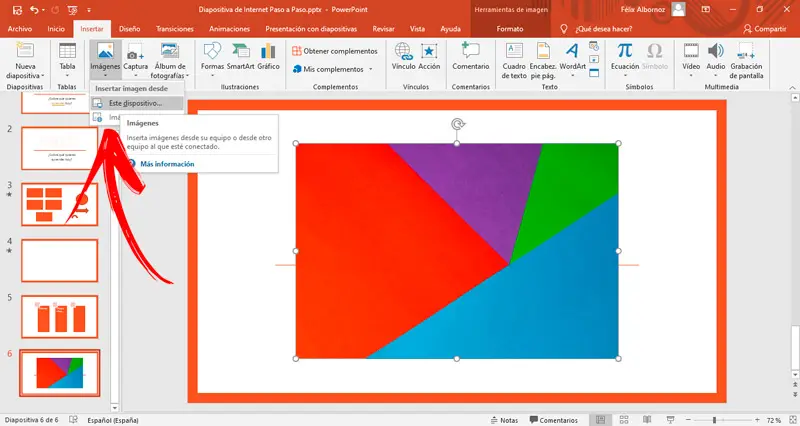Image resolution: width=800 pixels, height=426 pixels.
Task: Click the zoom out minus button
Action: [689, 420]
